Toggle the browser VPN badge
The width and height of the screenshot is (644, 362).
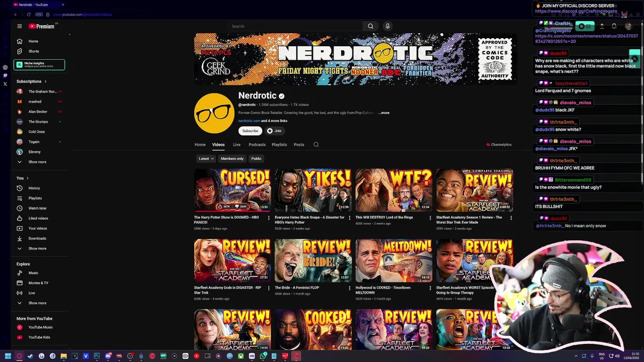[39, 15]
